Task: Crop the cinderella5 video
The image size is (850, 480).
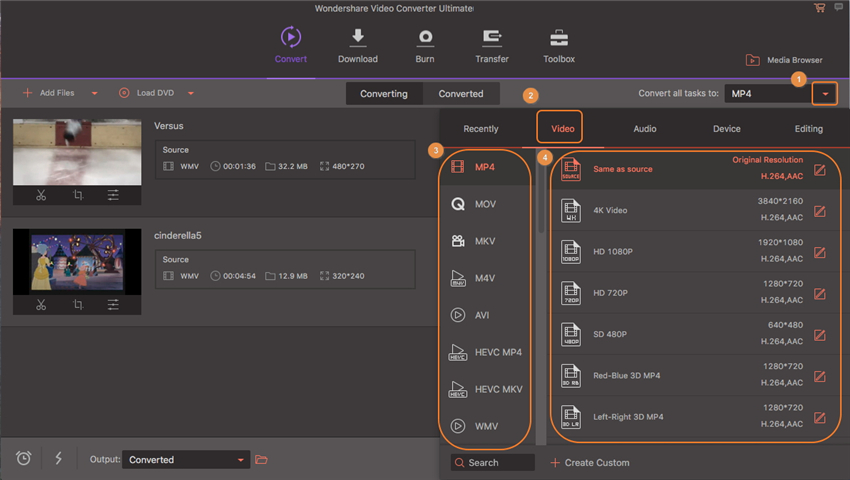Action: point(78,305)
